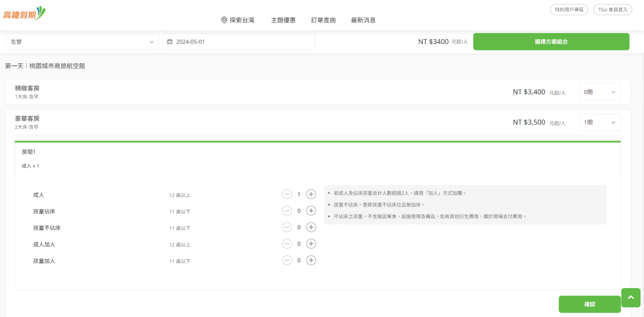Decrease 成人 count with minus icon
This screenshot has width=644, height=317.
coord(287,194)
